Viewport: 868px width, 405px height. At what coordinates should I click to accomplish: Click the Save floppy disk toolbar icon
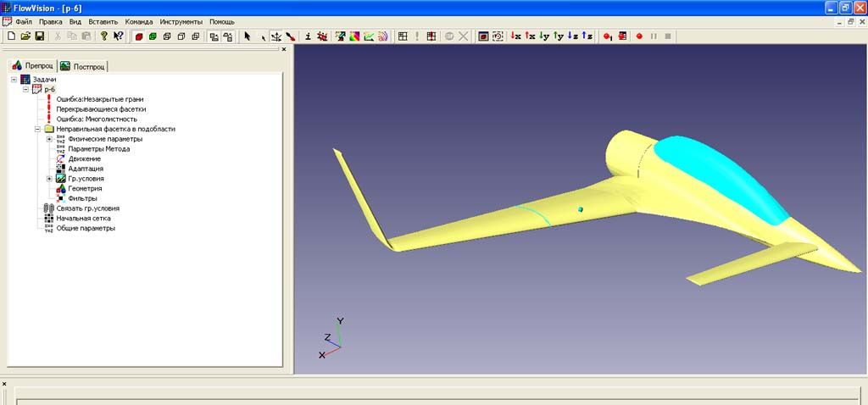tap(39, 36)
